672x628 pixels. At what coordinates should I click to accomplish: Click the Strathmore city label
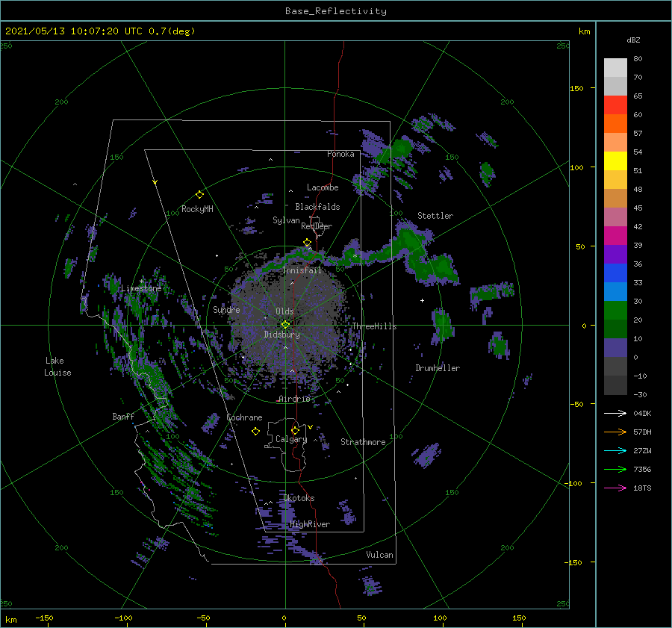point(363,442)
